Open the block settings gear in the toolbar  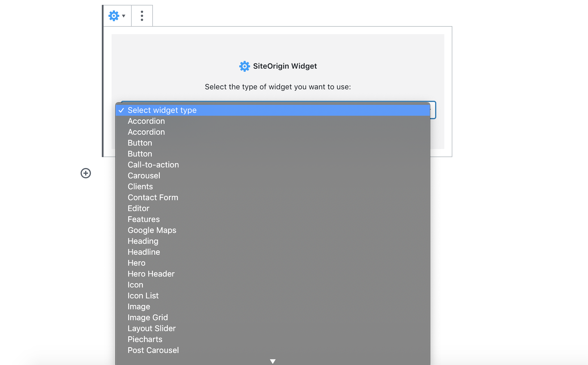[x=114, y=16]
